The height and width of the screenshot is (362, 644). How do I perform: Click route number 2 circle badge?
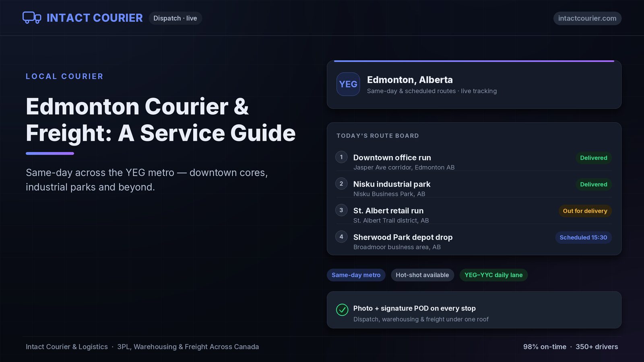pos(341,183)
